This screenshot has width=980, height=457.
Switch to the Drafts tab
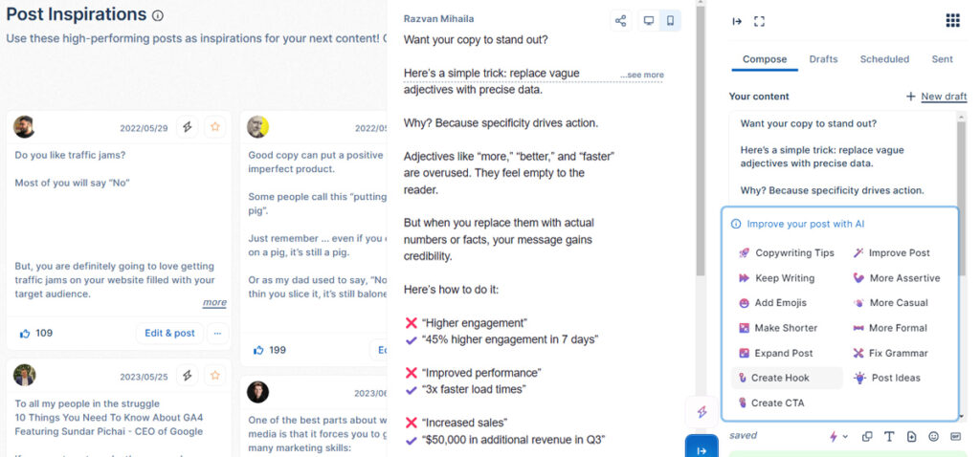coord(823,59)
